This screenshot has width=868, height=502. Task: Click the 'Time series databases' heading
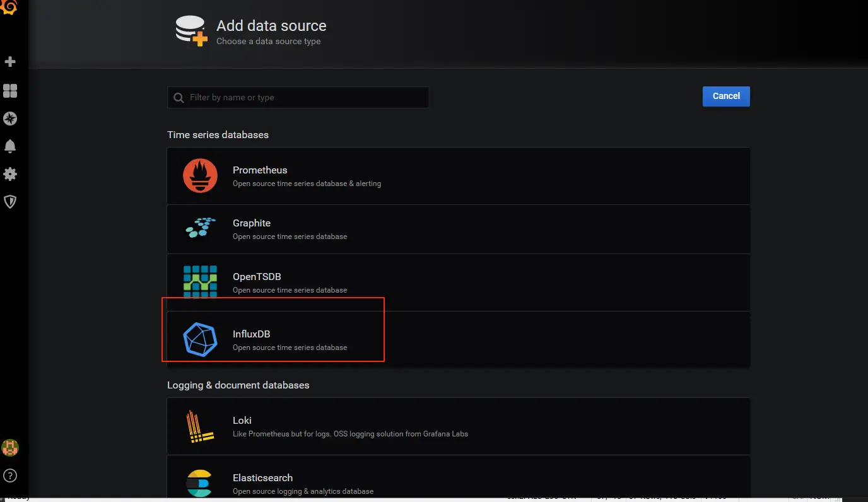pos(218,135)
